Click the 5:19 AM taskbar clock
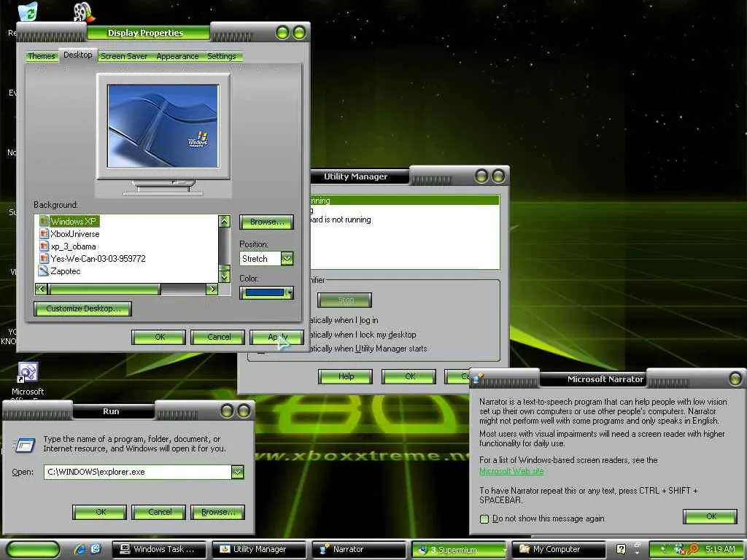 point(719,549)
